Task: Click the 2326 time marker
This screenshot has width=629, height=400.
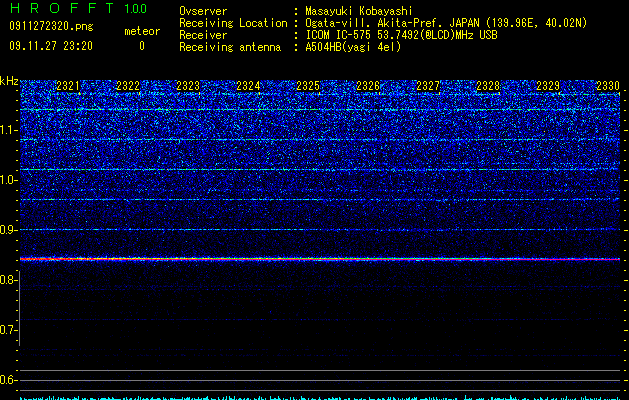Action: 368,86
